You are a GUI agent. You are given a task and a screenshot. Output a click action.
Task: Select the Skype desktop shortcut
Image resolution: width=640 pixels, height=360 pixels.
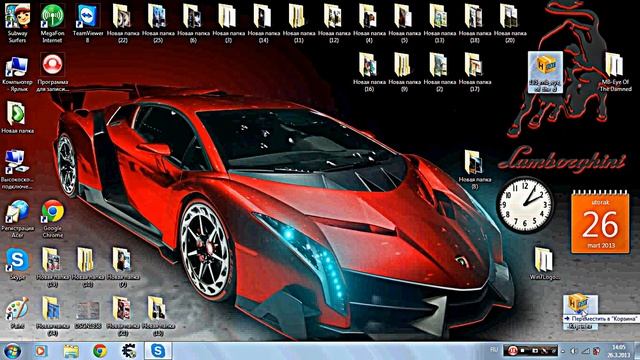tap(17, 264)
